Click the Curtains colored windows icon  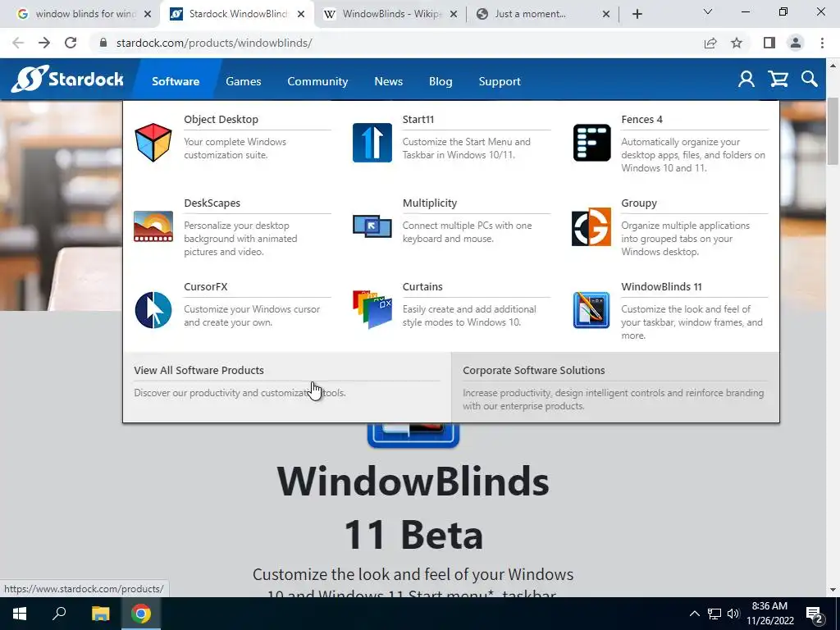click(372, 309)
